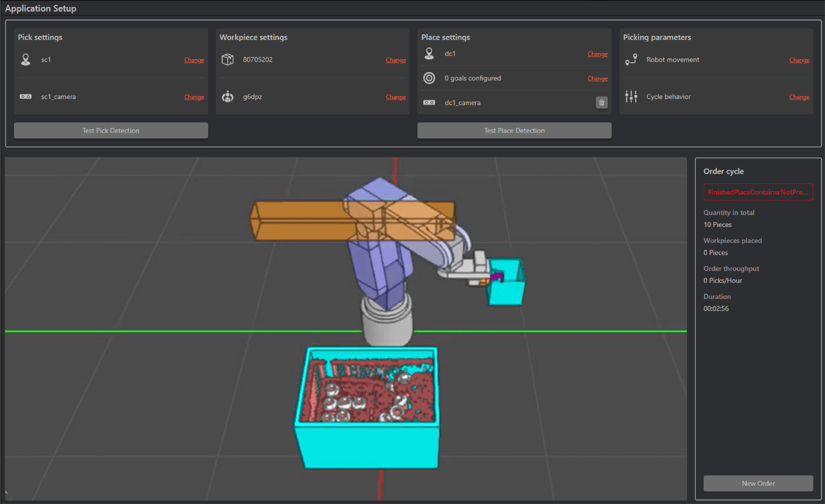This screenshot has height=504, width=825.
Task: Click the Robot movement path icon
Action: tap(631, 60)
